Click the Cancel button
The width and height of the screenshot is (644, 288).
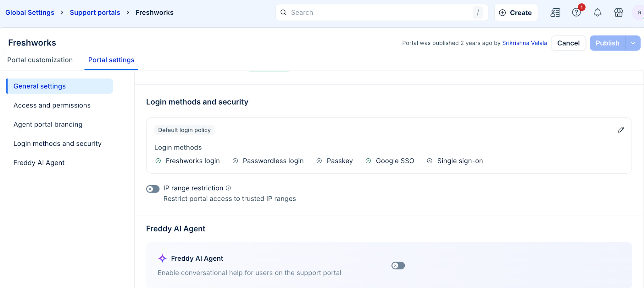click(x=568, y=43)
